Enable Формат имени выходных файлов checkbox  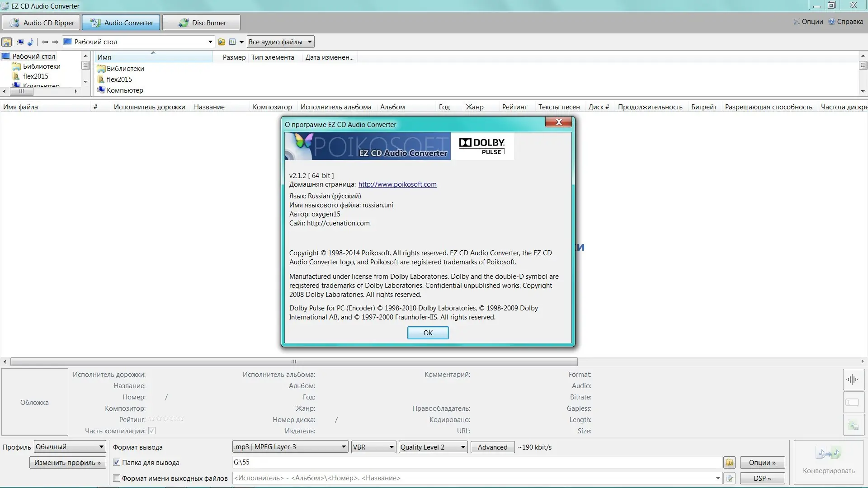[117, 478]
